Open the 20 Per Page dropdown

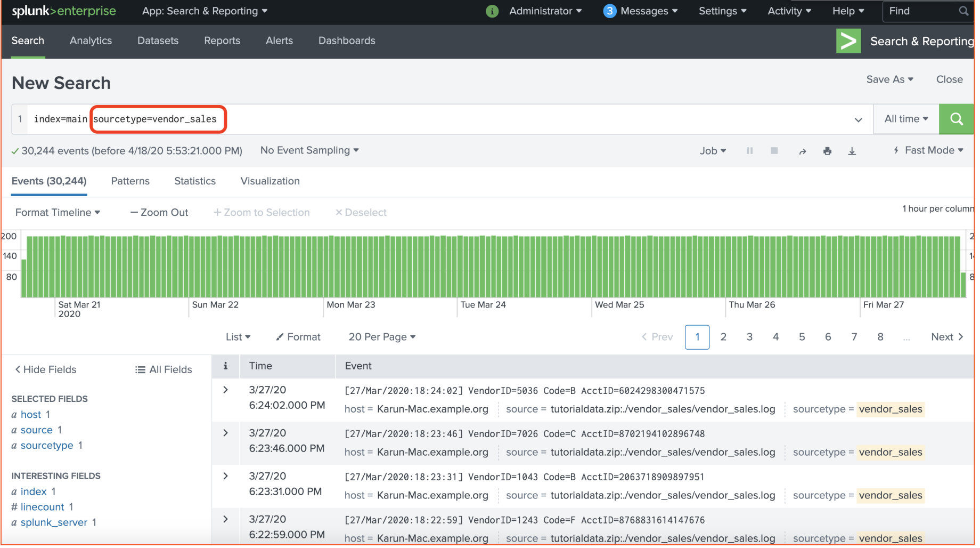383,338
